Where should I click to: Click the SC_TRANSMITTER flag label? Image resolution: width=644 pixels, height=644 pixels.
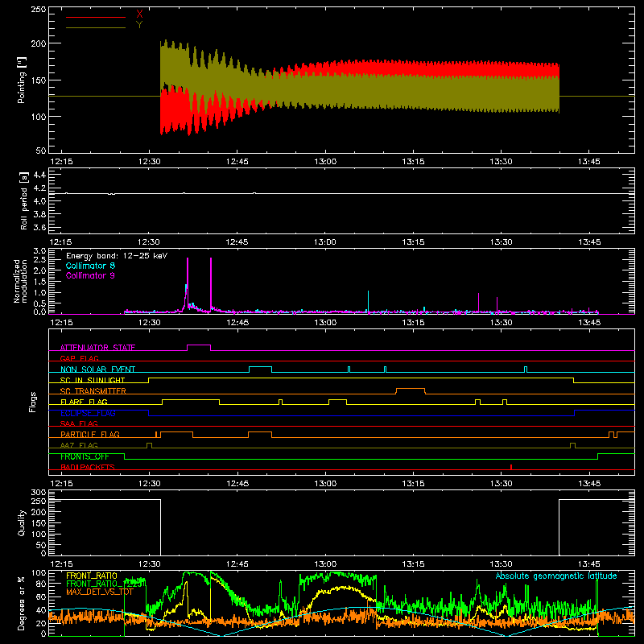[93, 391]
